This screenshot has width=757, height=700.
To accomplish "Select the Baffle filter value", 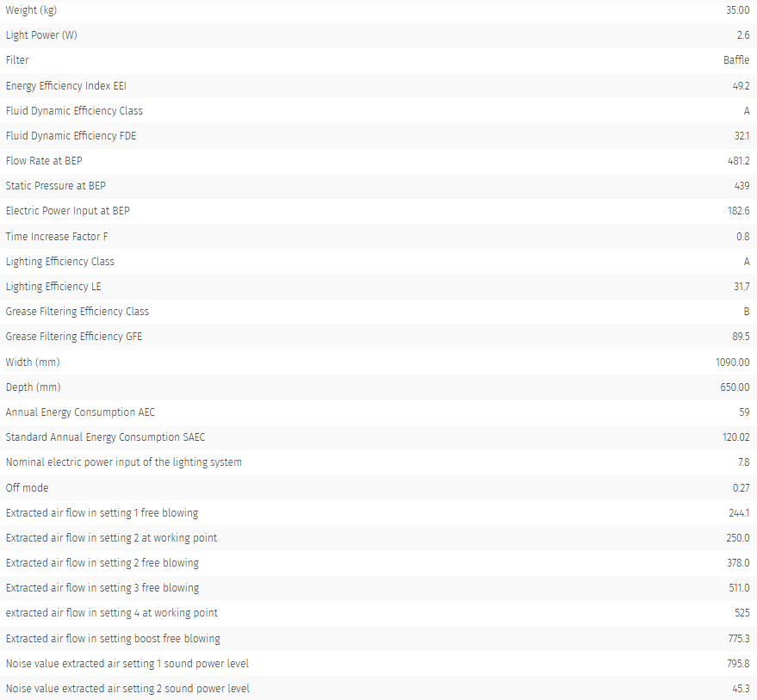I will tap(736, 60).
